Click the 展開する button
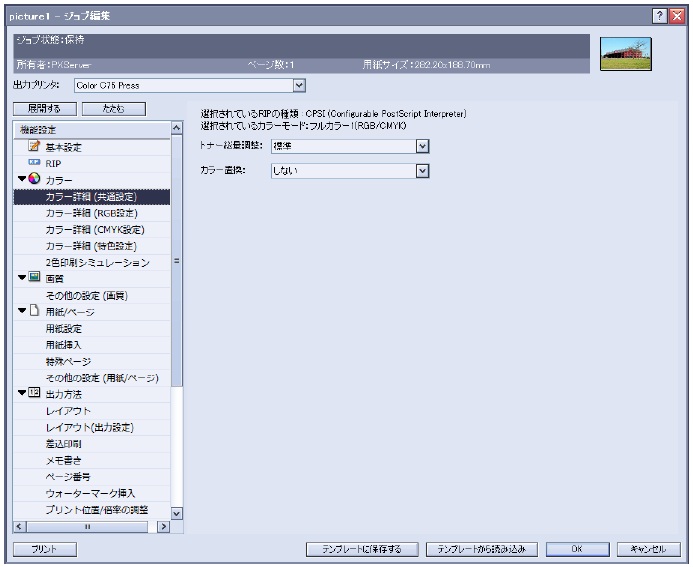This screenshot has width=693, height=567. 43,108
